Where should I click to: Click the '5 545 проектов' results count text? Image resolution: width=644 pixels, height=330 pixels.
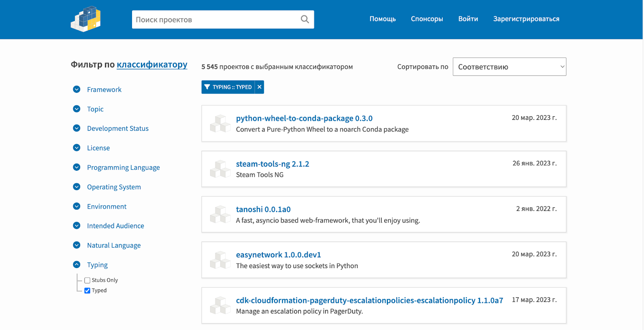pyautogui.click(x=277, y=67)
